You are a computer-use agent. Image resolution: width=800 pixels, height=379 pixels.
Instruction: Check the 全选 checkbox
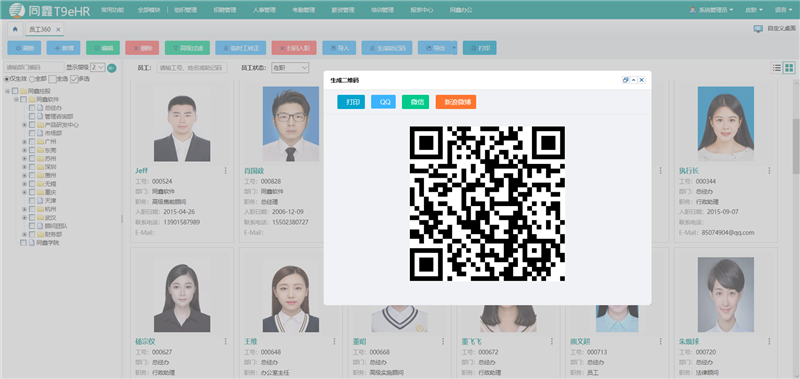(x=52, y=79)
